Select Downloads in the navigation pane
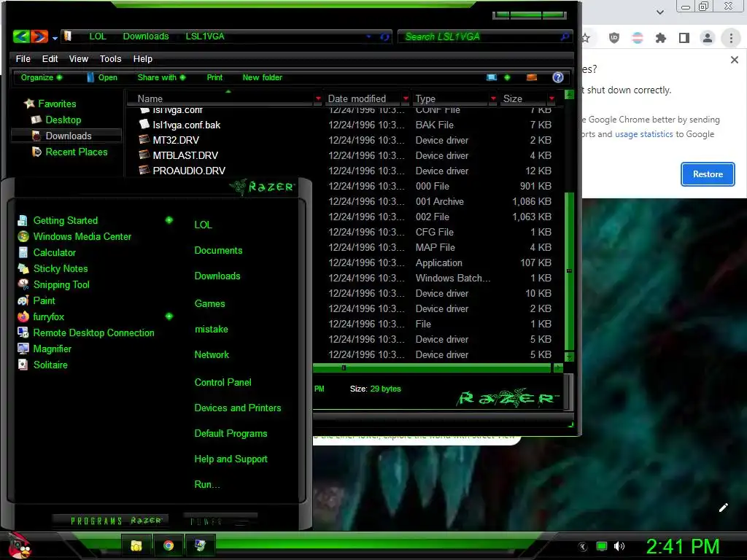The height and width of the screenshot is (560, 747). (68, 136)
